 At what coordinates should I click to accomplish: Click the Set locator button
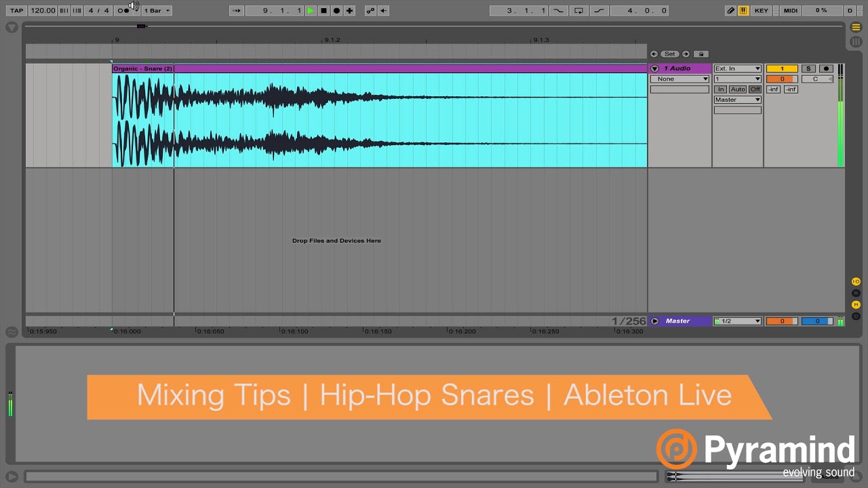click(x=669, y=54)
